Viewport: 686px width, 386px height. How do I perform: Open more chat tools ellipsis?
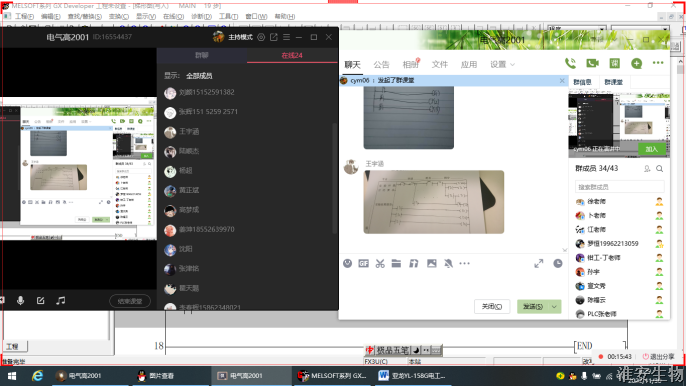coord(465,263)
